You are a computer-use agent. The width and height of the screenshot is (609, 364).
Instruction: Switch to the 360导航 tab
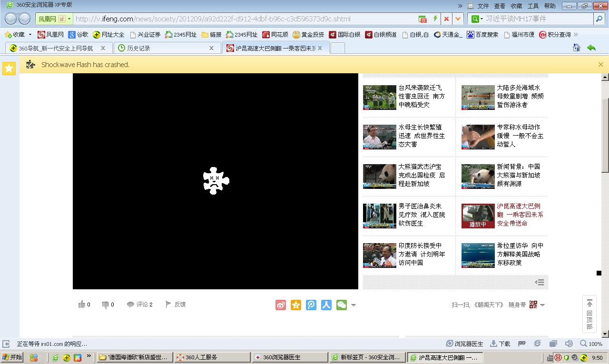tap(59, 48)
